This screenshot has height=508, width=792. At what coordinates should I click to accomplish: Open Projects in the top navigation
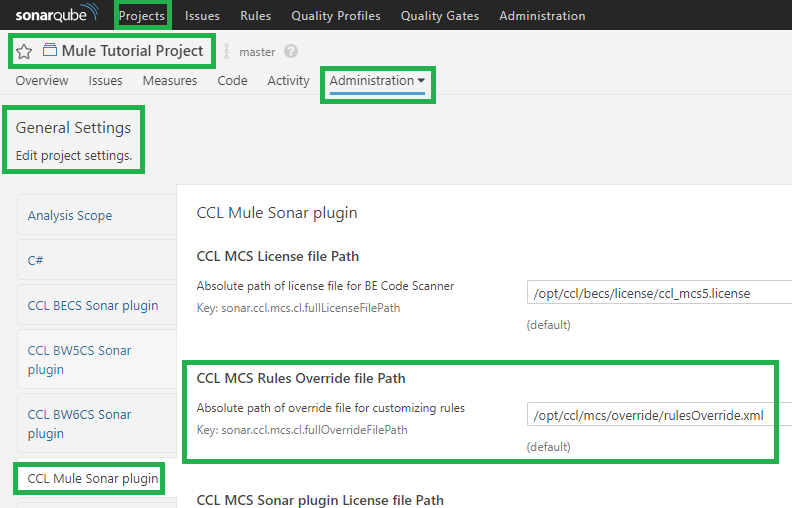142,16
